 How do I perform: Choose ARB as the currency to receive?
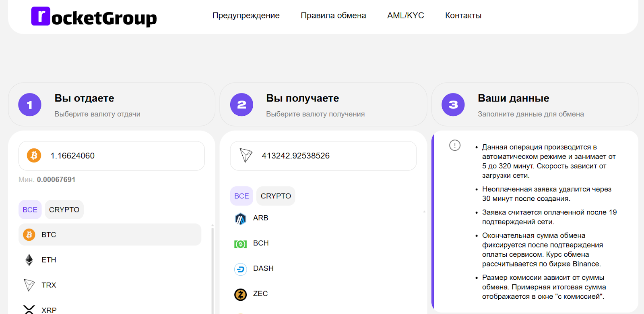[322, 218]
